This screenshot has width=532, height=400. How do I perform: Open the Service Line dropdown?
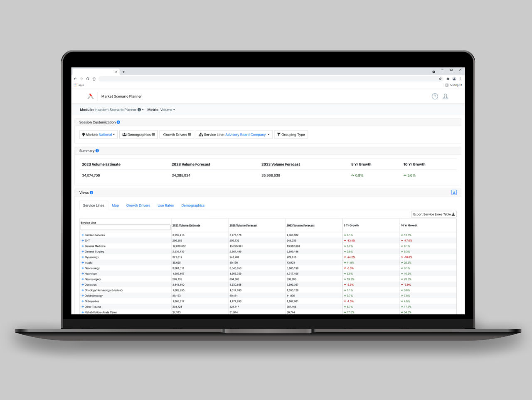click(x=234, y=135)
